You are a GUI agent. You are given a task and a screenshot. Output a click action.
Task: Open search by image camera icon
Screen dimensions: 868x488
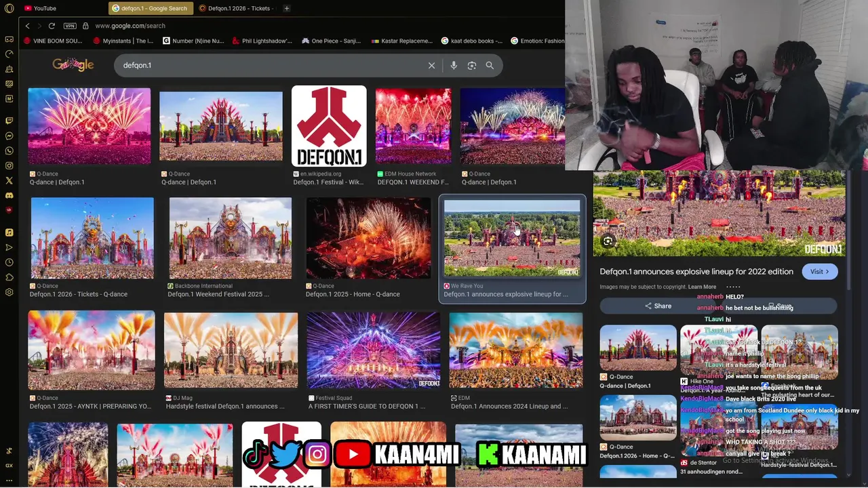coord(472,65)
